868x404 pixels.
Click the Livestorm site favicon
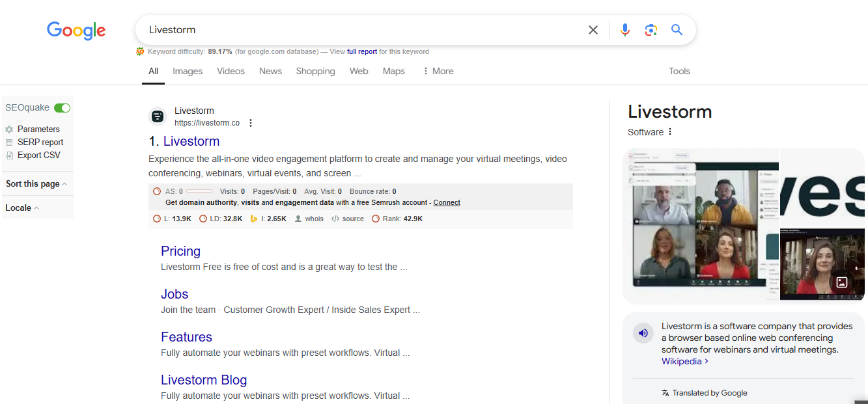coord(157,116)
